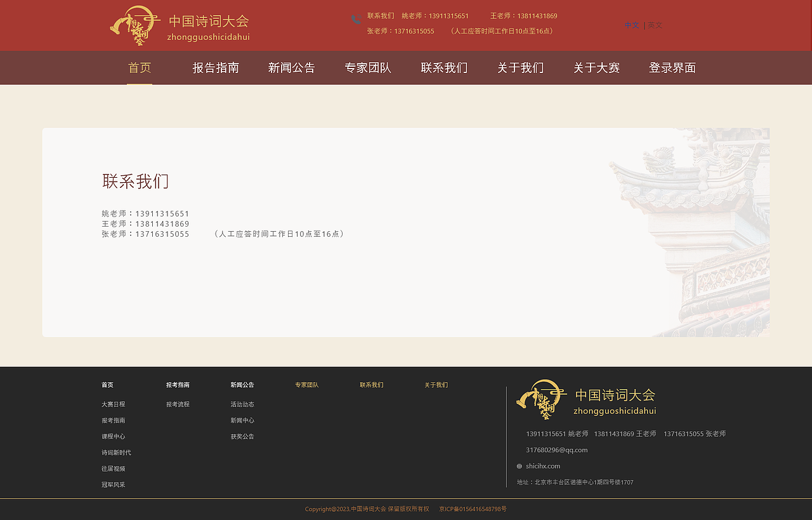Screen dimensions: 812x520
Task: Click the globe icon beside shicihx.com
Action: (x=518, y=465)
